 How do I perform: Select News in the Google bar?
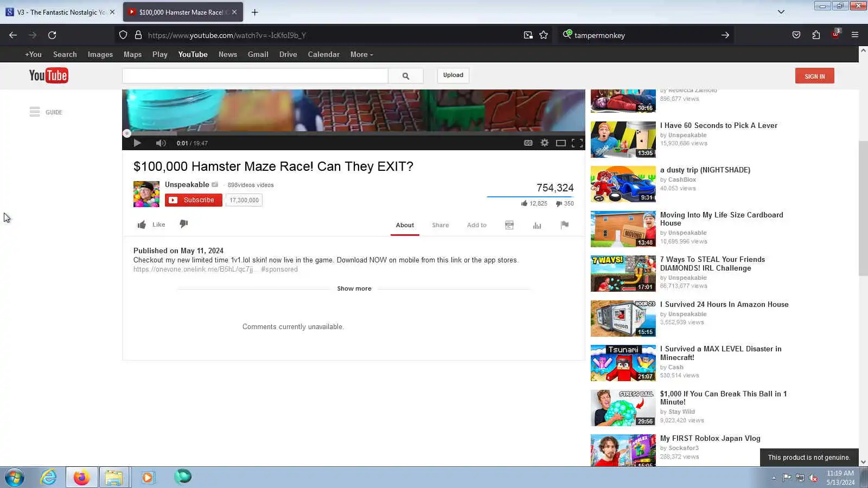tap(228, 54)
